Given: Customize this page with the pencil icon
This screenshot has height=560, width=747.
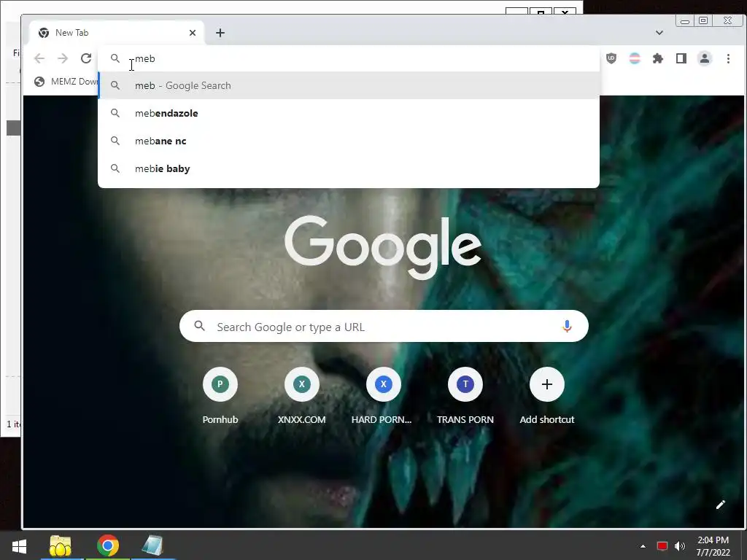Looking at the screenshot, I should pos(720,505).
